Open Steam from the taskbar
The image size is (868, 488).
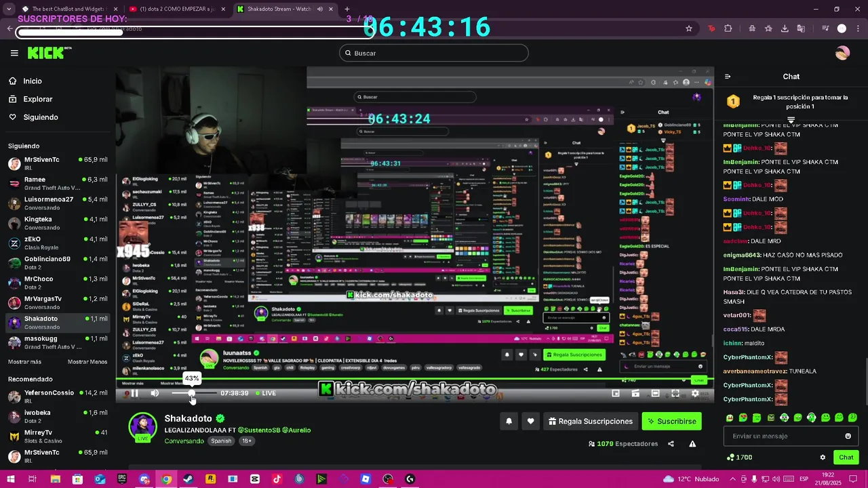click(x=188, y=479)
